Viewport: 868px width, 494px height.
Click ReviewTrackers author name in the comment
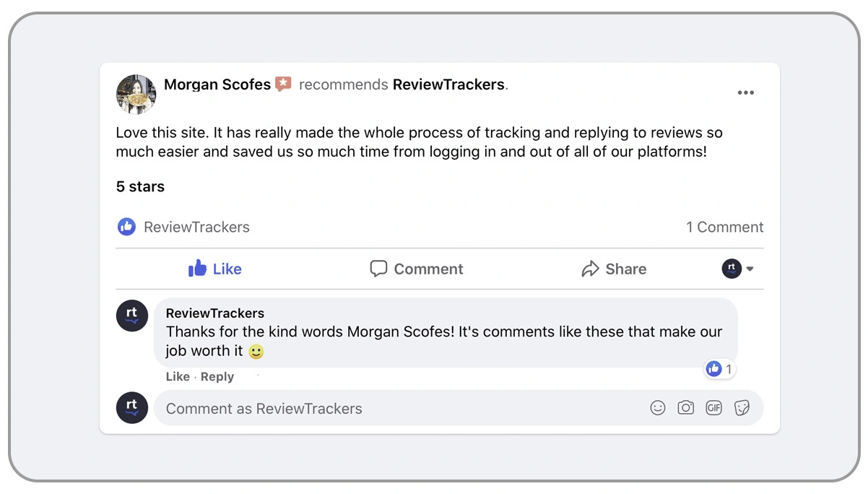pos(214,313)
